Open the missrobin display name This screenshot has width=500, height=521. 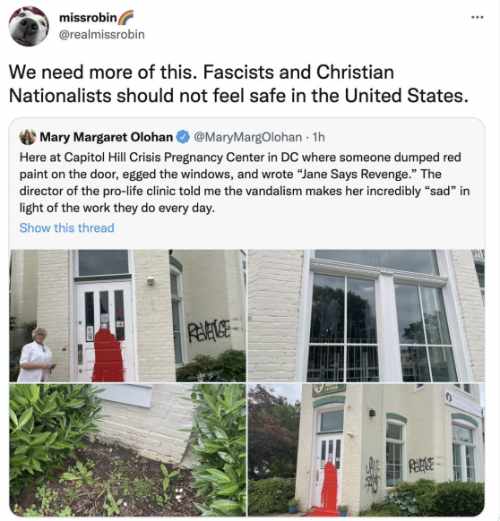[x=88, y=18]
